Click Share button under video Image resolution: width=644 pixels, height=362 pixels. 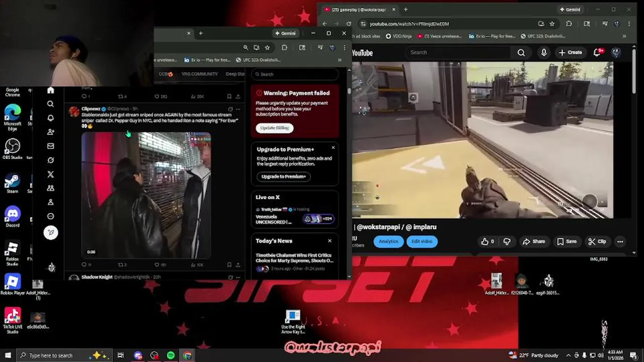(534, 241)
